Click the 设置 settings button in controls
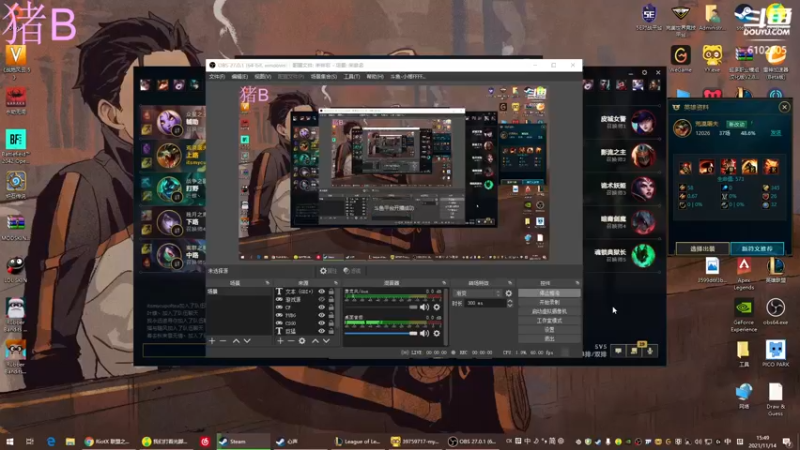Viewport: 800px width, 450px height. click(549, 330)
